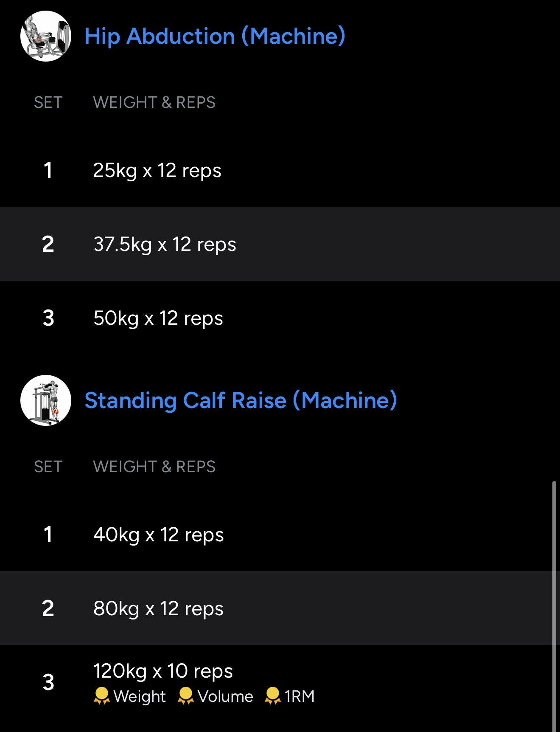Tap the Volume personal record label
The image size is (560, 732).
[x=225, y=696]
